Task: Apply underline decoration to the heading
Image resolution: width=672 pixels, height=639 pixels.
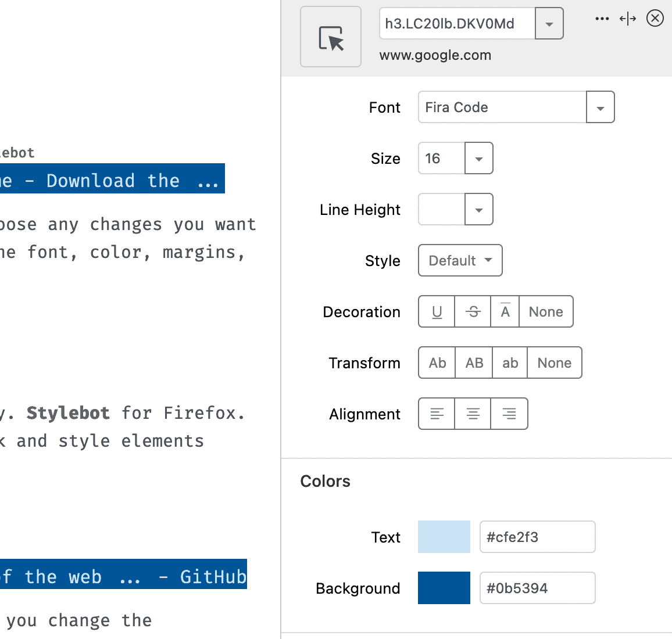Action: click(437, 311)
